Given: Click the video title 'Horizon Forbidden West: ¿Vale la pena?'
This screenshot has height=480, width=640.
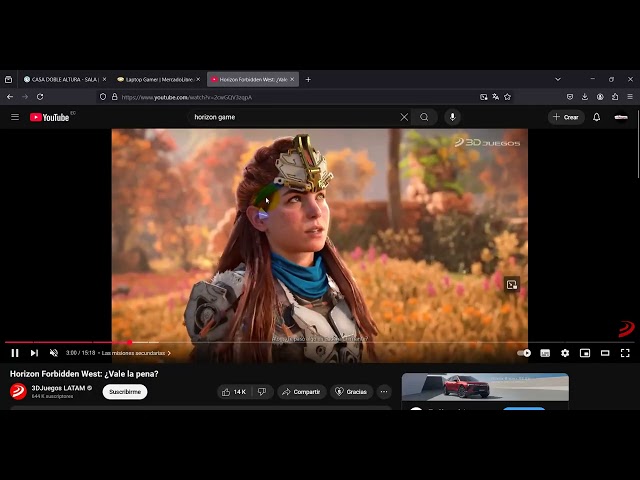Looking at the screenshot, I should click(84, 374).
